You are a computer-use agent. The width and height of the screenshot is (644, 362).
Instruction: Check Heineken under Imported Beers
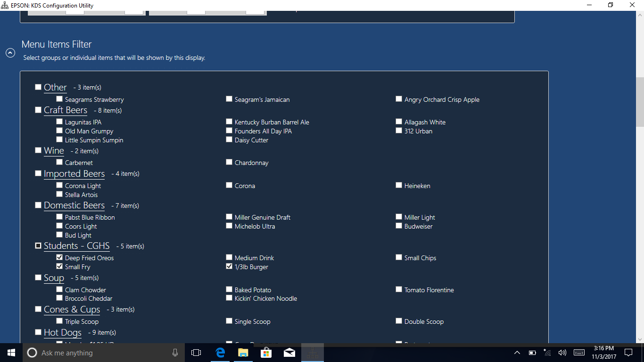pos(399,185)
